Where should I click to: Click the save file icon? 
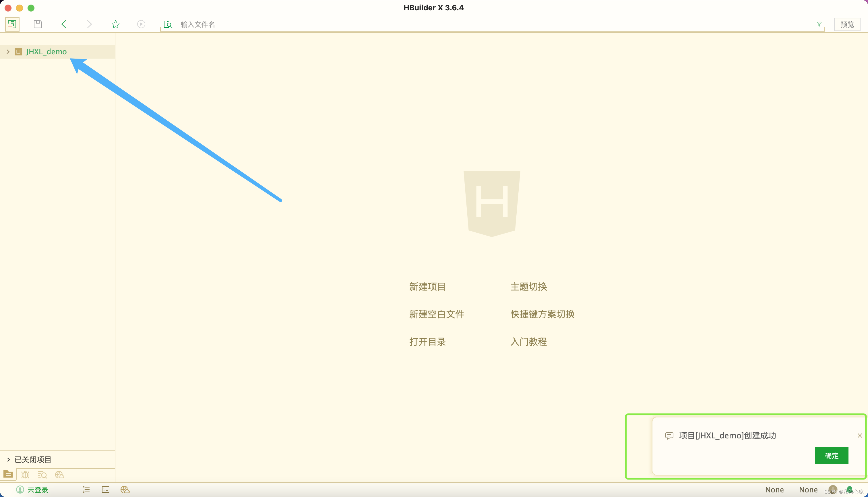point(38,24)
